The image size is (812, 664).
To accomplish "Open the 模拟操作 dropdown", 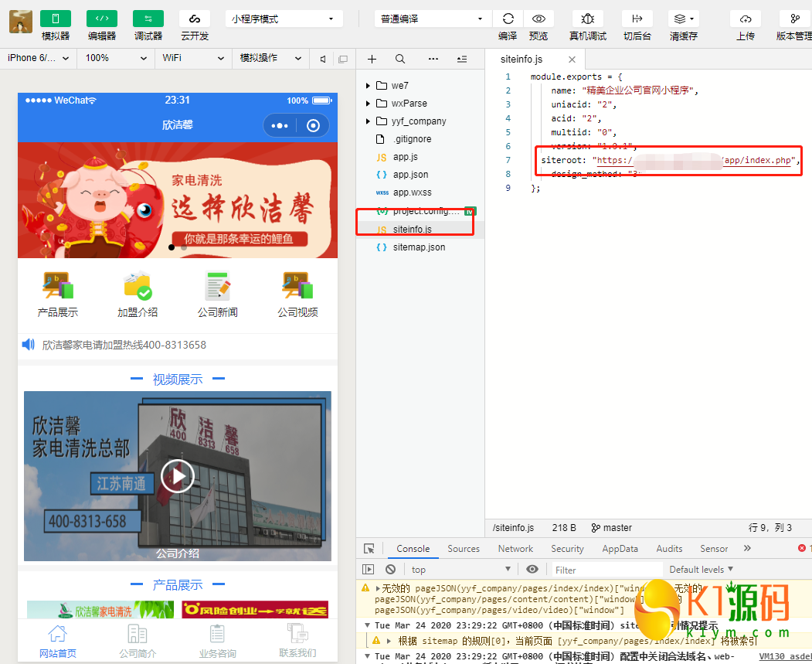I will coord(270,58).
